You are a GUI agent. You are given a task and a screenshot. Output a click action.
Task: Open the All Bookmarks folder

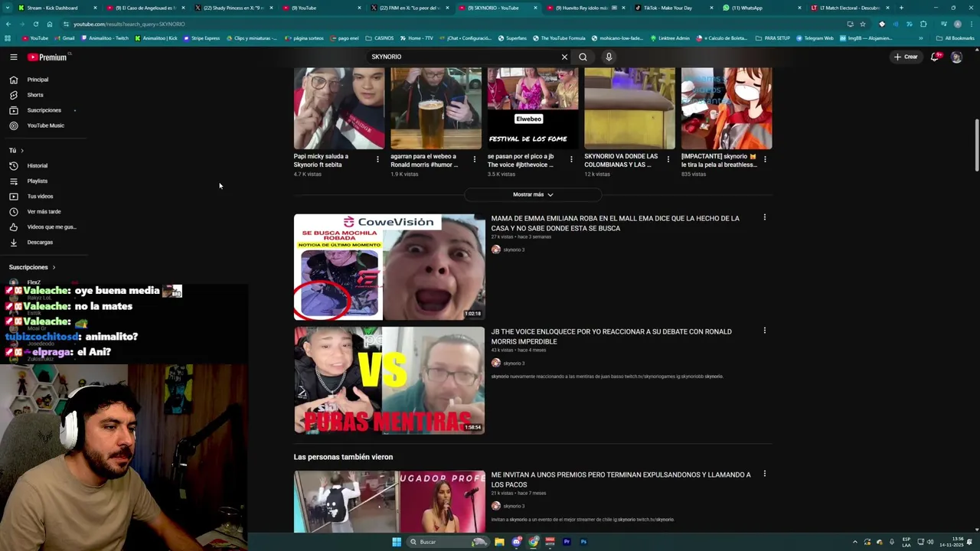point(955,38)
